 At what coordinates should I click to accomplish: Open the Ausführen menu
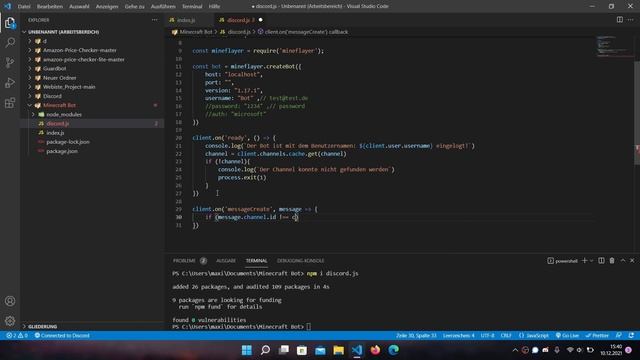coord(163,6)
